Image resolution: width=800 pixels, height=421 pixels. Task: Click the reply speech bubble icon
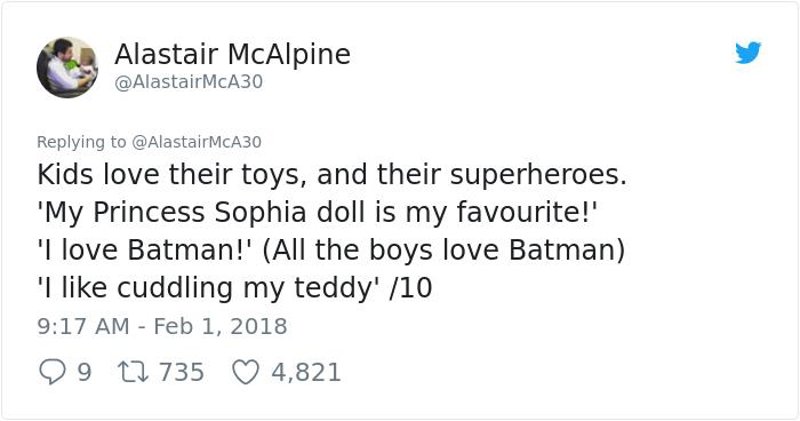point(50,373)
